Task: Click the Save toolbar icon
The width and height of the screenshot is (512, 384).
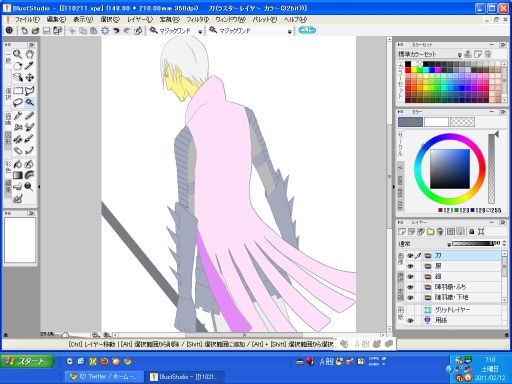Action: click(x=46, y=31)
